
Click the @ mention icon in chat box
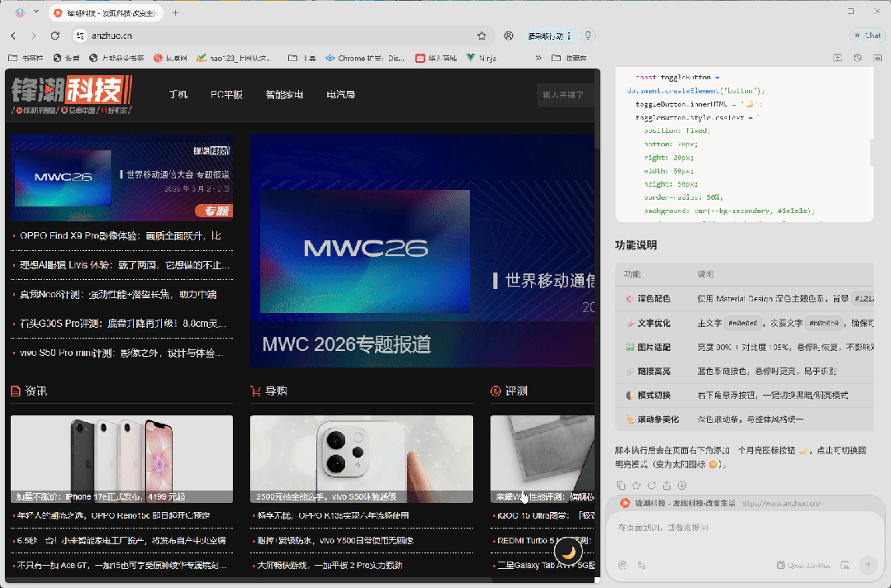[x=622, y=566]
